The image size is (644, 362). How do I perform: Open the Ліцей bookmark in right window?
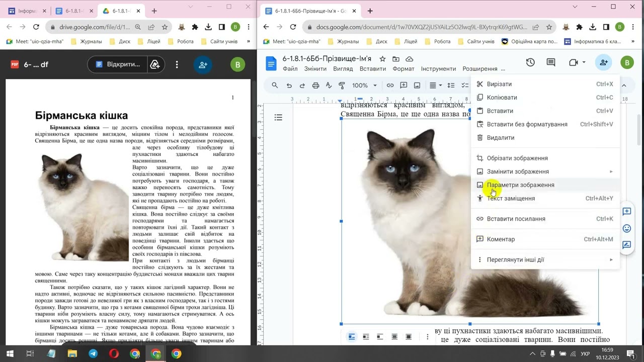click(405, 42)
